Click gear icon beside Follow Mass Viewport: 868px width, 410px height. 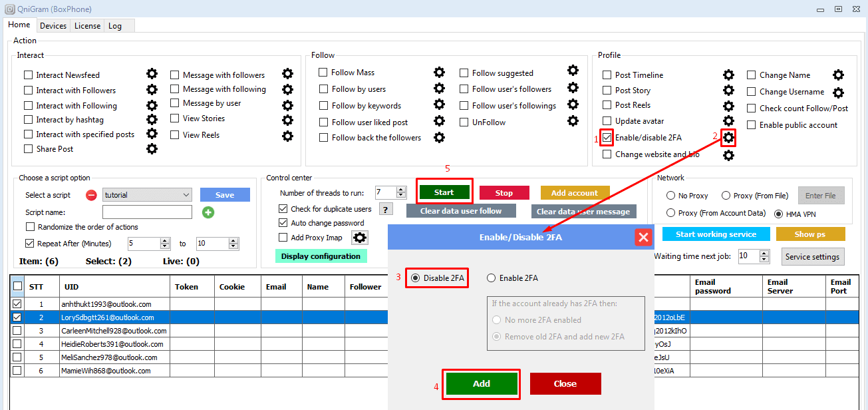[439, 72]
